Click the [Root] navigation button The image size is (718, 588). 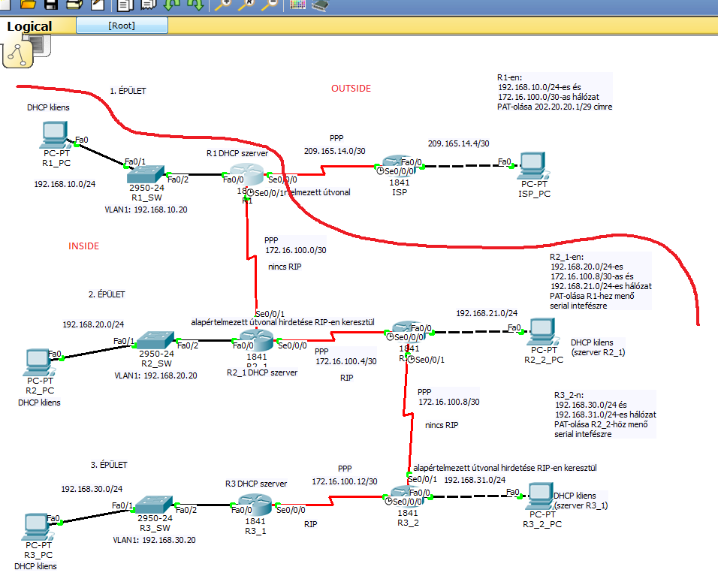(122, 26)
